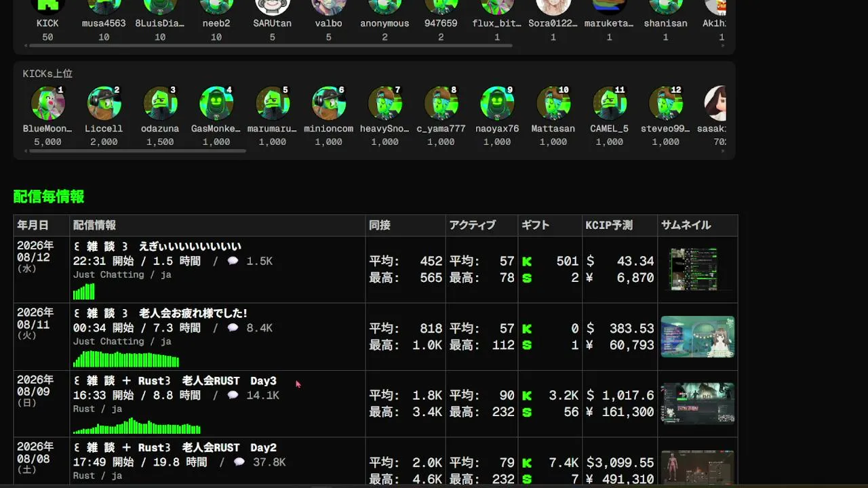Viewport: 868px width, 488px height.
Task: Click the $ 43.34 KCIP value
Action: pos(620,261)
